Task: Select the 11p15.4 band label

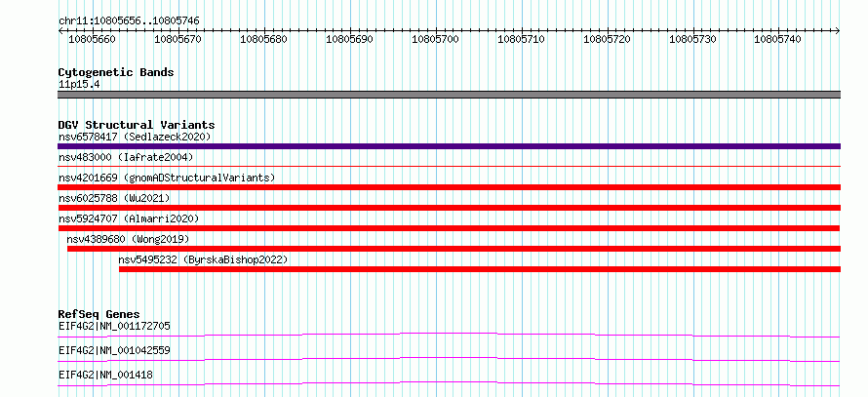Action: click(79, 85)
